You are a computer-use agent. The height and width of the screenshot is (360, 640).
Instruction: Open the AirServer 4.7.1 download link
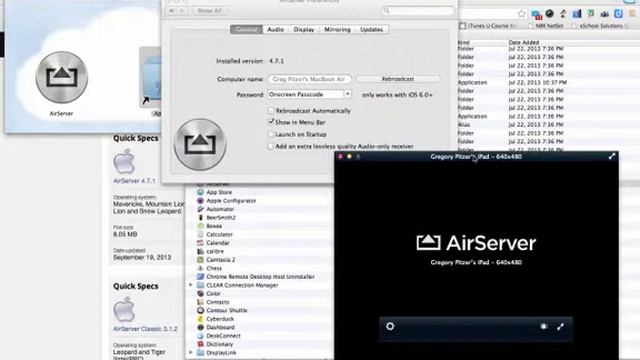(x=134, y=180)
